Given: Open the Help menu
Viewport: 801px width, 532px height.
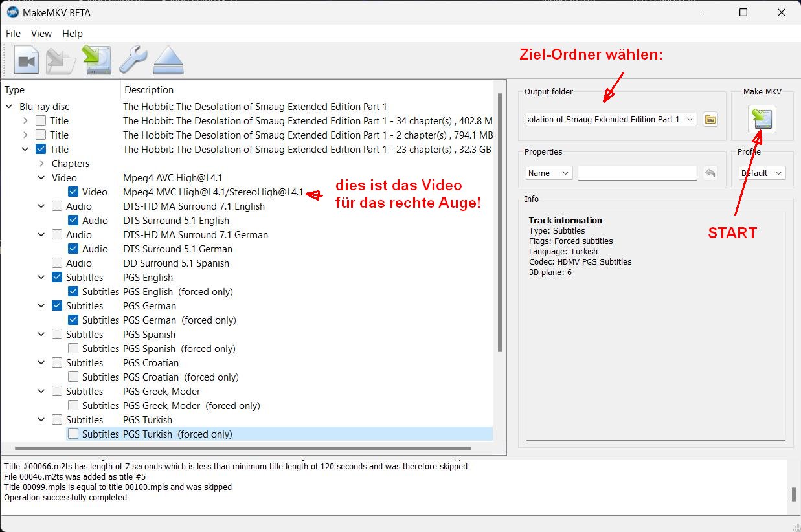Looking at the screenshot, I should point(73,34).
